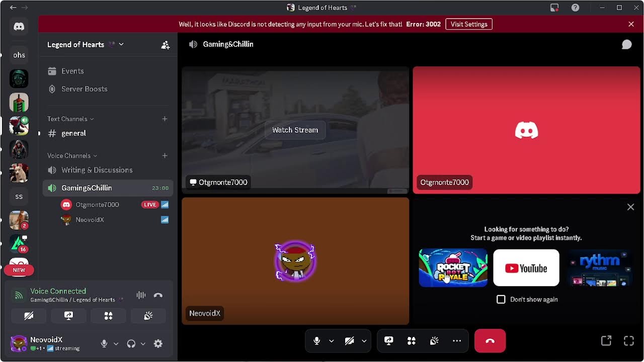Open output device arrow in user panel
Image resolution: width=644 pixels, height=362 pixels.
[143, 344]
